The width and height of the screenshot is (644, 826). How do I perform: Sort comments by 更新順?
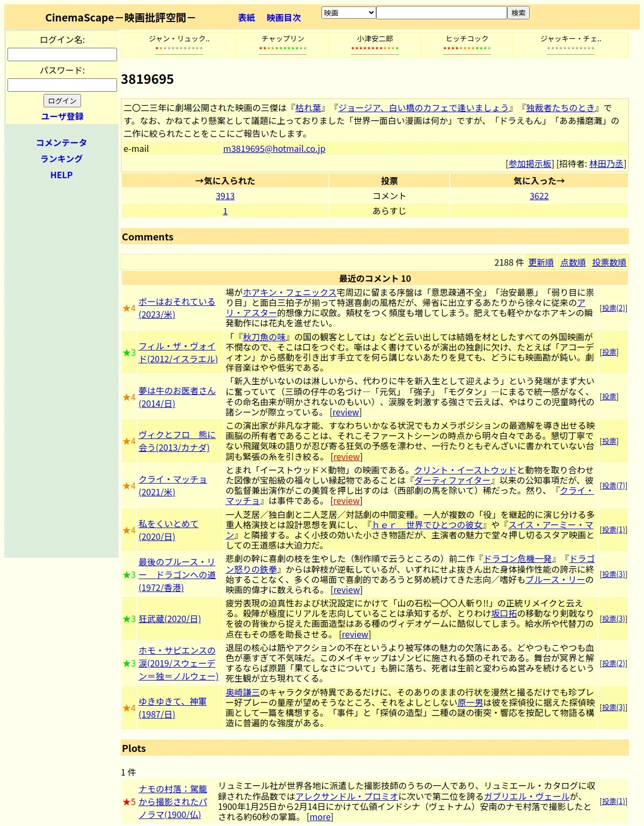coord(541,262)
